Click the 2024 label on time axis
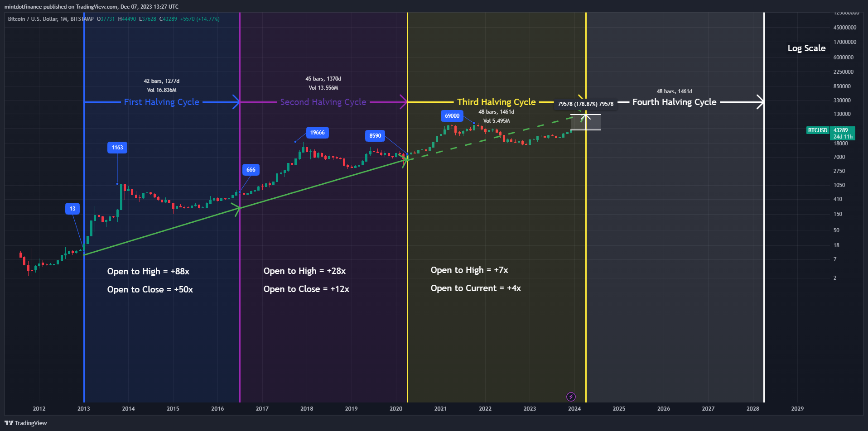 coord(574,408)
